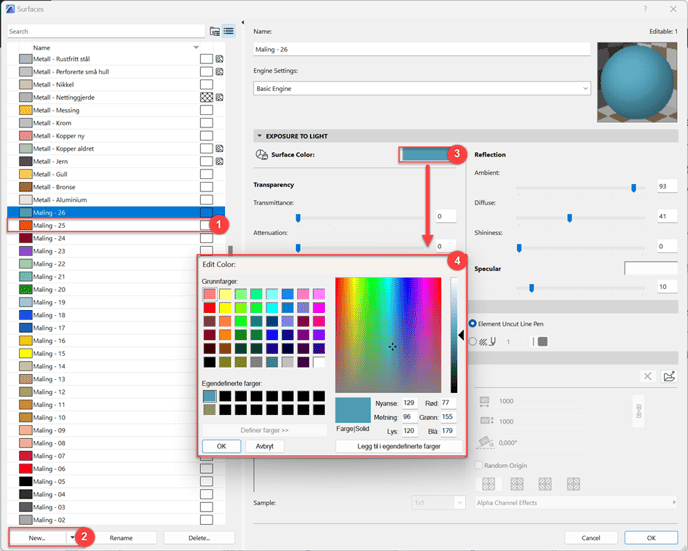Viewport: 688px width, 551px height.
Task: Click the remove texture X icon
Action: [x=648, y=376]
